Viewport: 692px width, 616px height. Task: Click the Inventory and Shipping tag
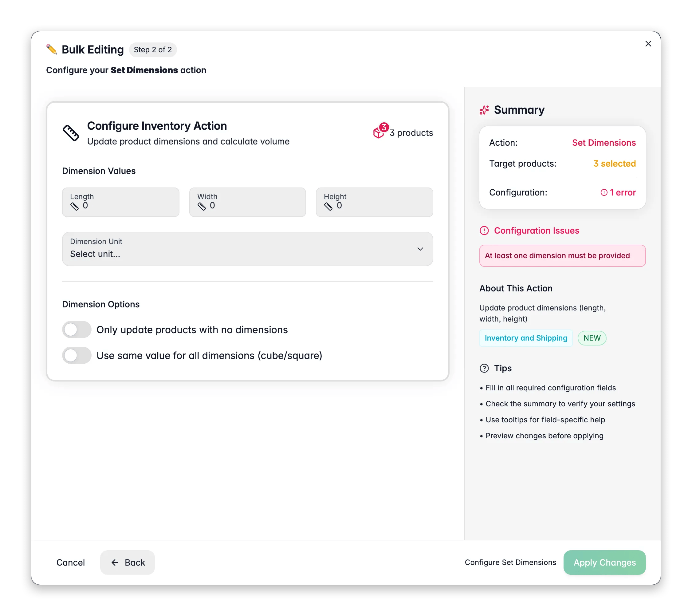(526, 338)
